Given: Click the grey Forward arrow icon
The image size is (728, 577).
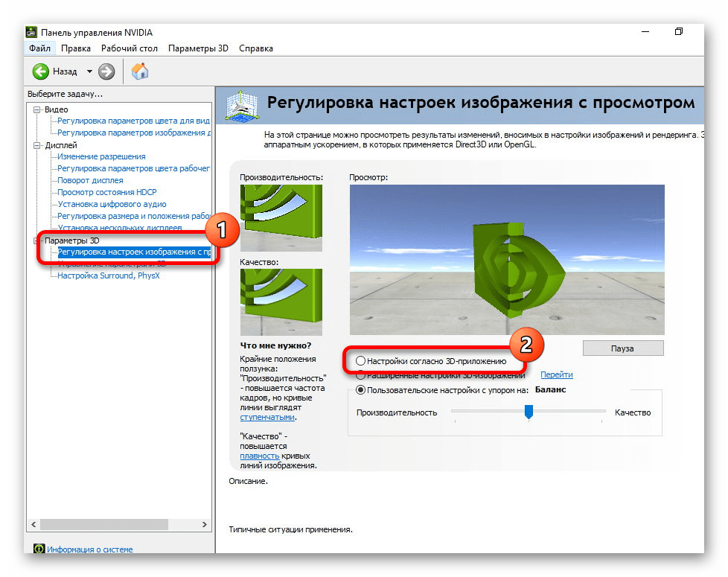Looking at the screenshot, I should click(106, 71).
